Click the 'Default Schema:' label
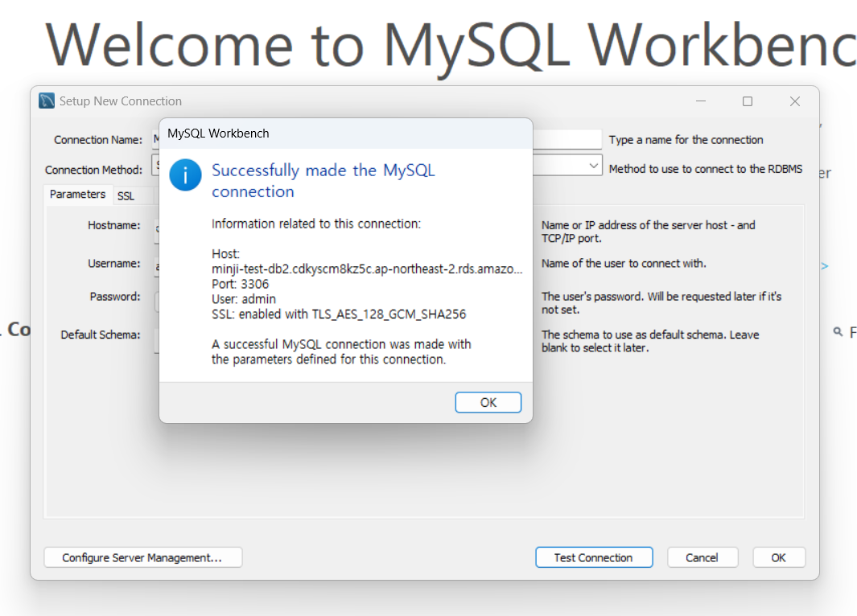The width and height of the screenshot is (857, 616). [x=101, y=335]
